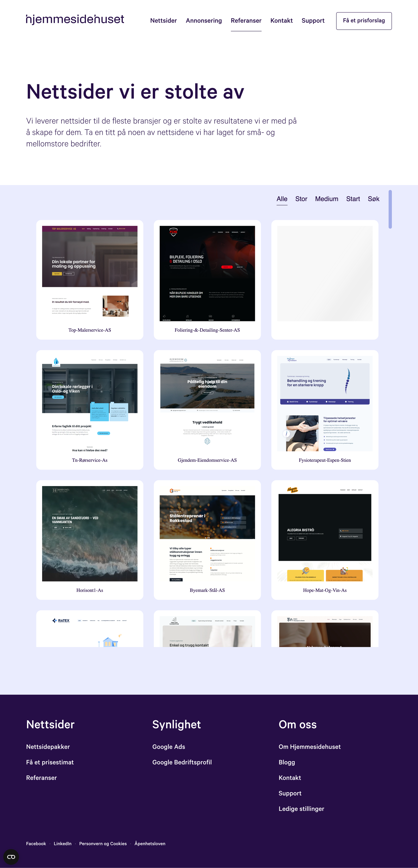Open the Ledige stillinger footer link
Viewport: 418px width, 868px height.
click(x=301, y=809)
